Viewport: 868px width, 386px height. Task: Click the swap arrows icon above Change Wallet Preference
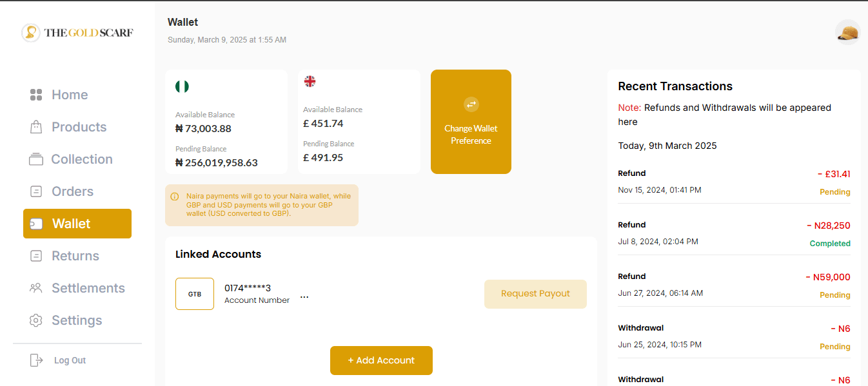click(x=471, y=104)
